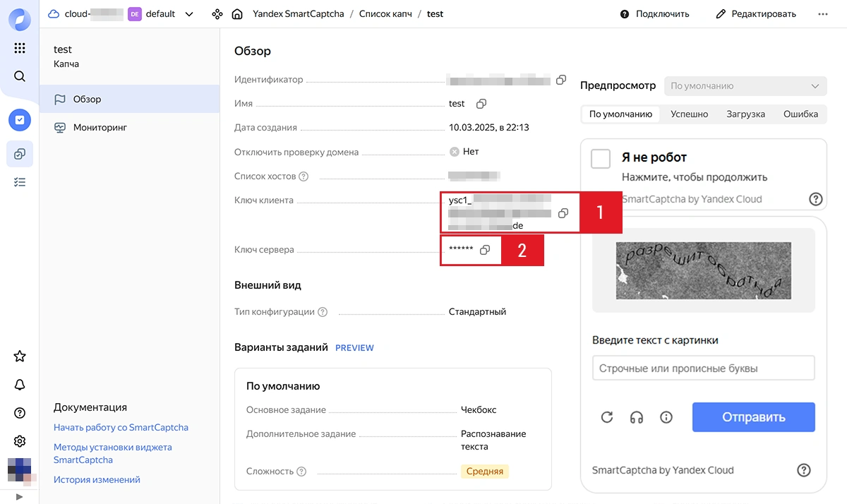Open История изменений link
Image resolution: width=847 pixels, height=504 pixels.
pyautogui.click(x=97, y=480)
